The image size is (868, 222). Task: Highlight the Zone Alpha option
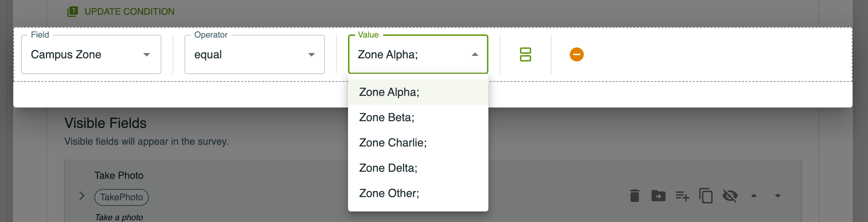tap(388, 92)
